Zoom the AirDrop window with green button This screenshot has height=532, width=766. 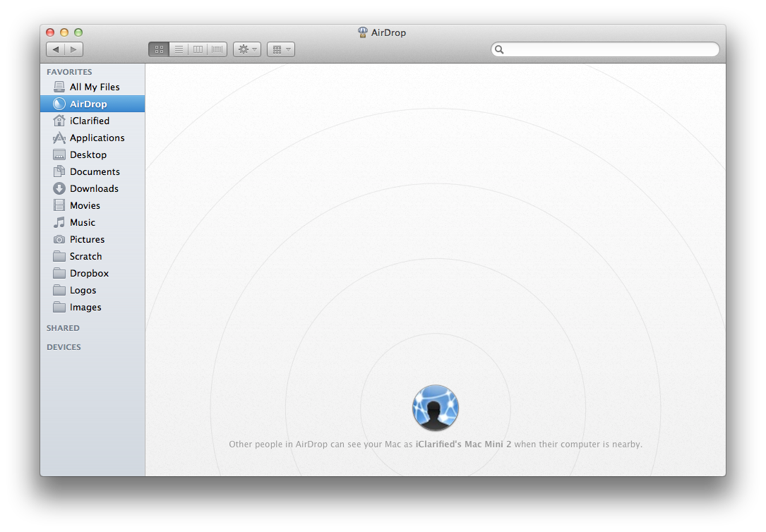[x=78, y=32]
